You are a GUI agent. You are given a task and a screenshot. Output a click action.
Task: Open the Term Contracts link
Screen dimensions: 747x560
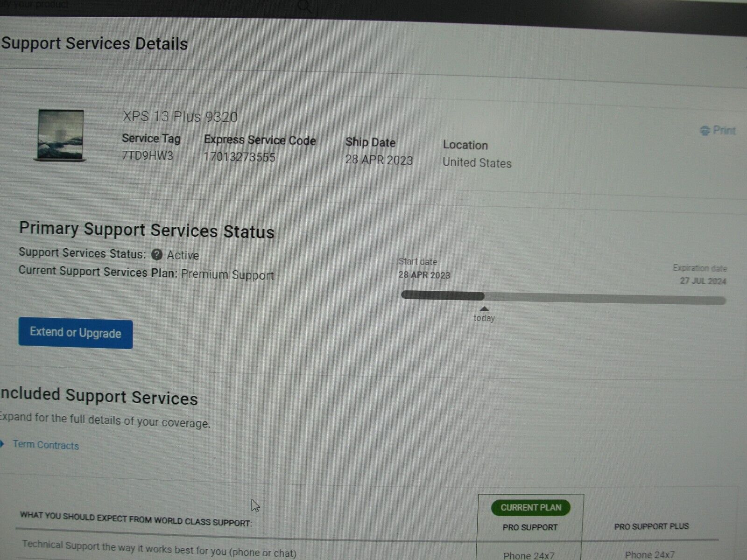click(x=46, y=445)
